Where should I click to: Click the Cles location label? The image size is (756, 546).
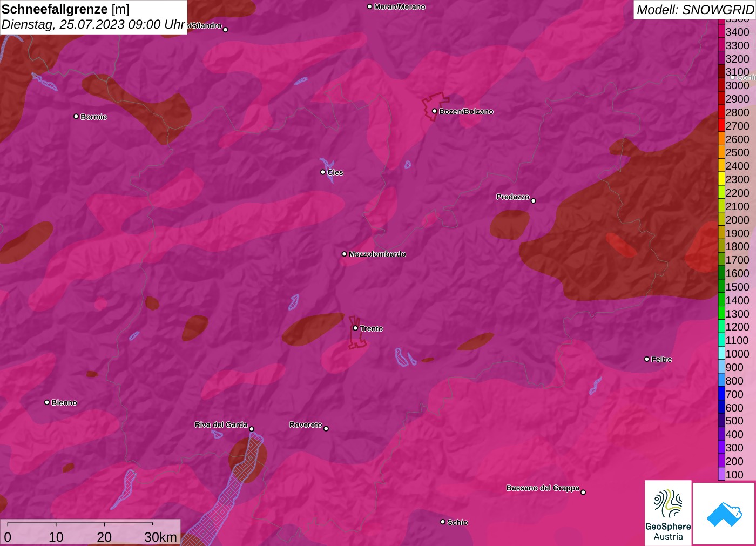click(335, 172)
